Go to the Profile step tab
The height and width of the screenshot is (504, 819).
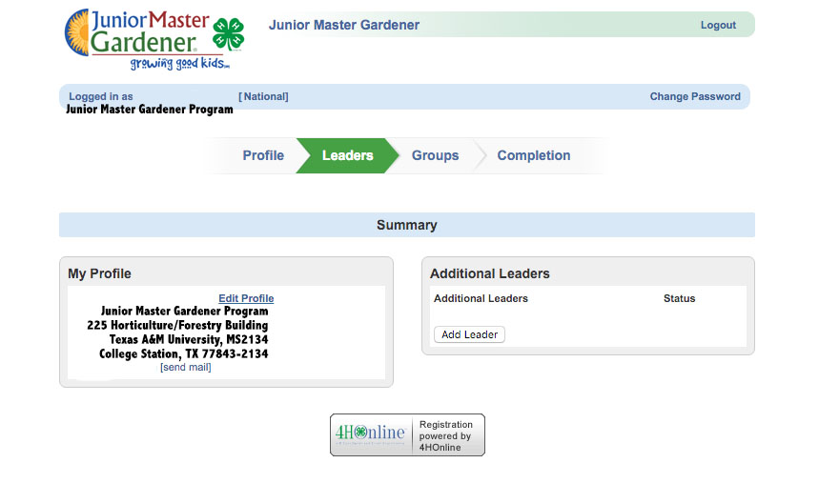coord(263,155)
